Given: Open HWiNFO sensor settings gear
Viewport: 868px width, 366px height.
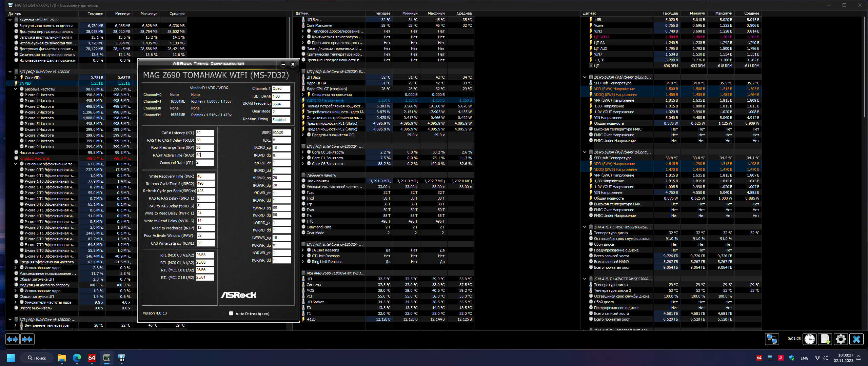Looking at the screenshot, I should [x=841, y=339].
